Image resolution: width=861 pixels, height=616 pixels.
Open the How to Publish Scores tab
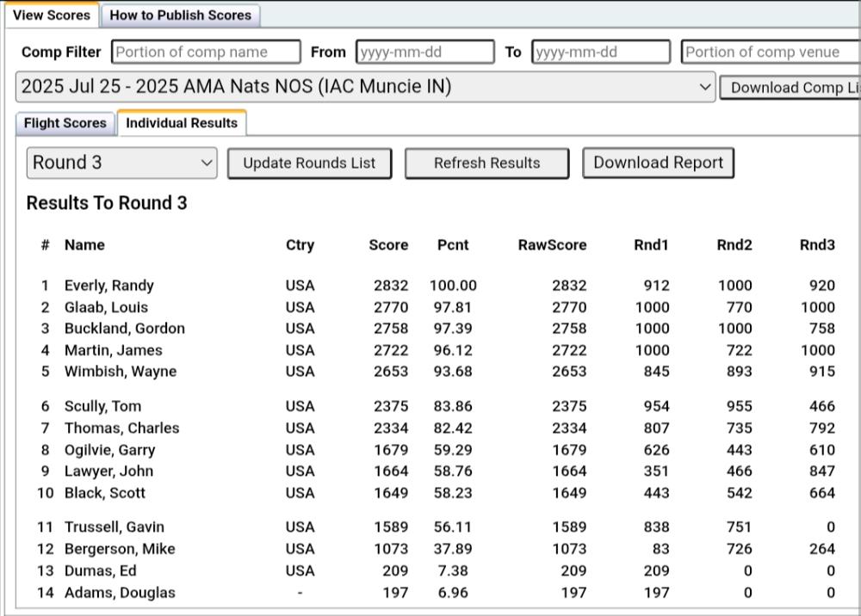click(x=180, y=15)
